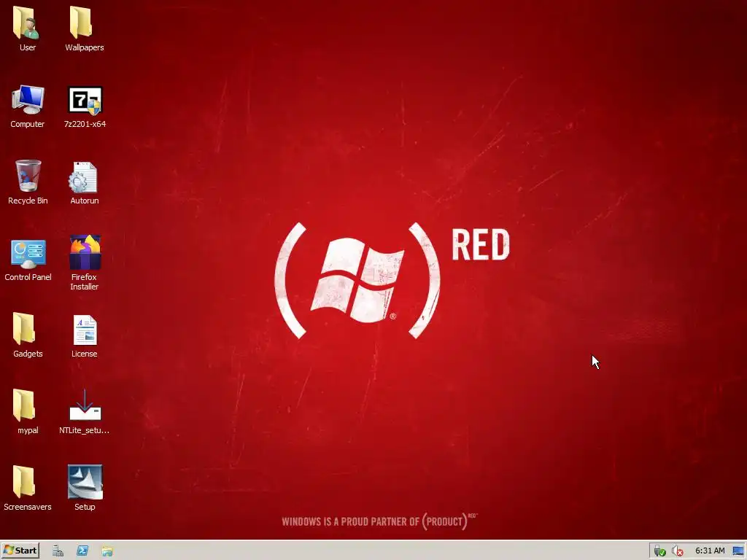Viewport: 747px width, 560px height.
Task: Open Windows Explorer from the taskbar
Action: [107, 551]
